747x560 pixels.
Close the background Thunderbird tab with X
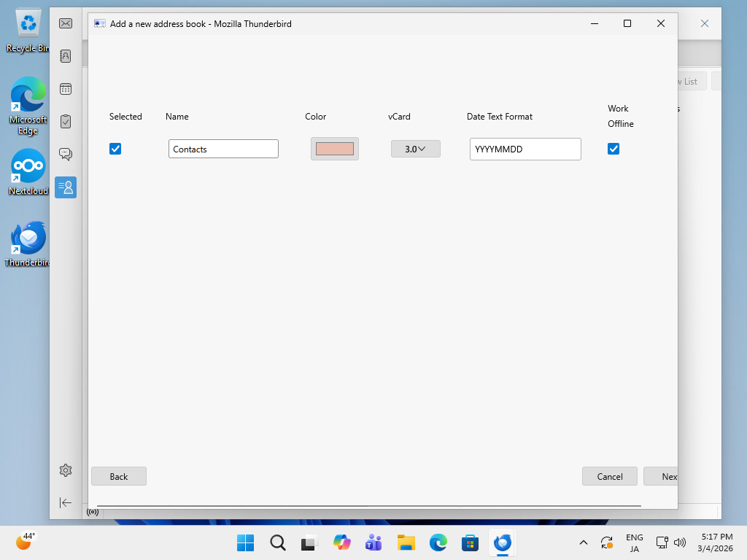[705, 23]
